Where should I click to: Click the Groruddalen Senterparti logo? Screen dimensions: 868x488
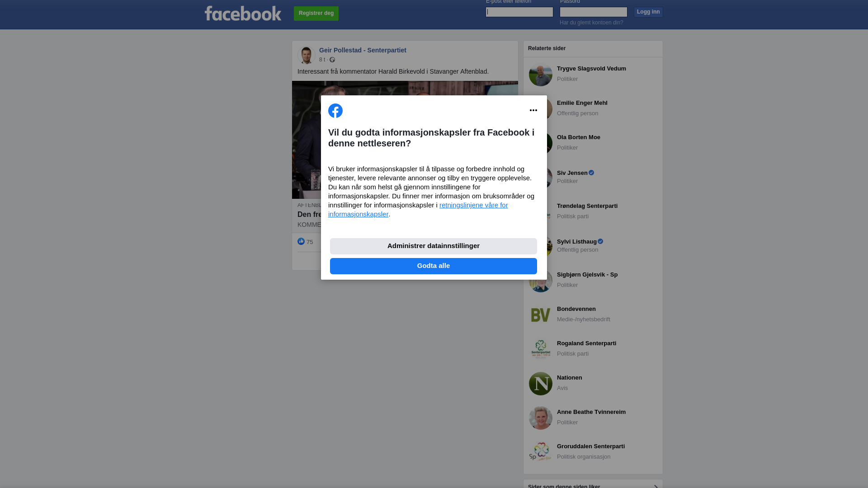(x=541, y=452)
